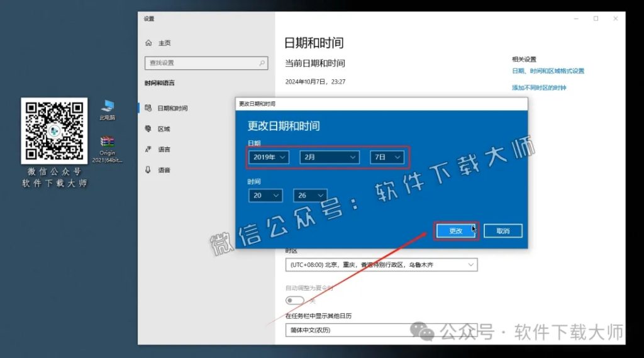Click the search magnifier icon in settings box
The image size is (644, 358).
point(262,63)
